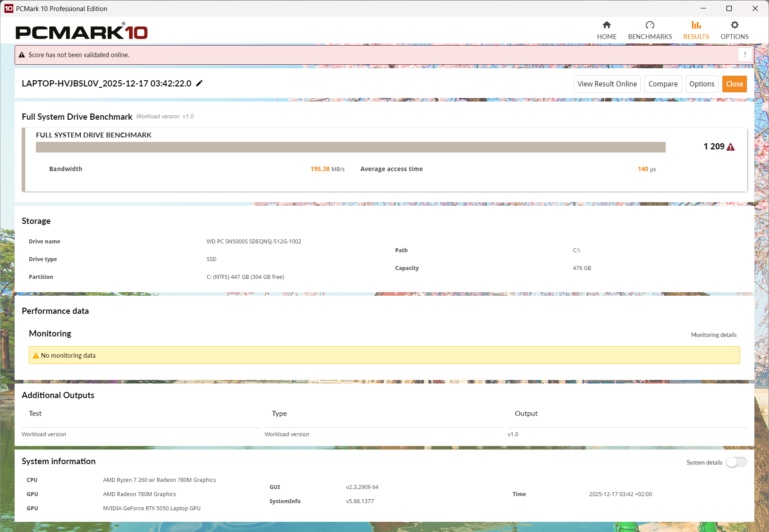Click CPU value AMD Ryzen 7 260
The height and width of the screenshot is (532, 769).
point(159,480)
